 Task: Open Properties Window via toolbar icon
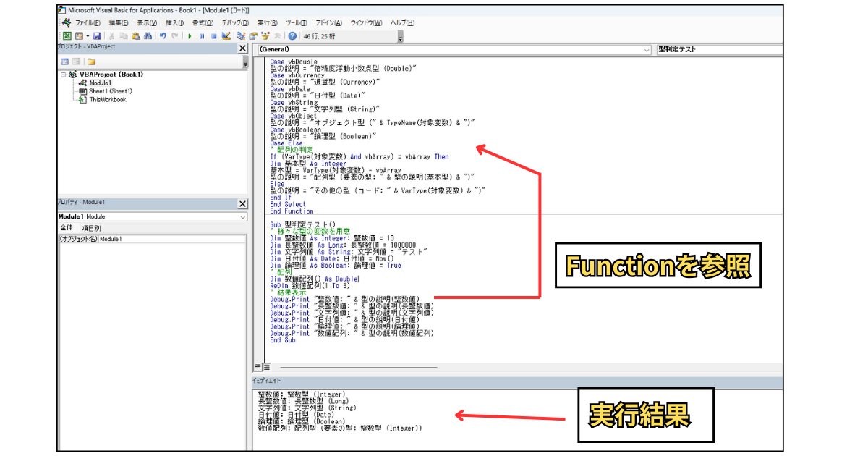coord(253,35)
